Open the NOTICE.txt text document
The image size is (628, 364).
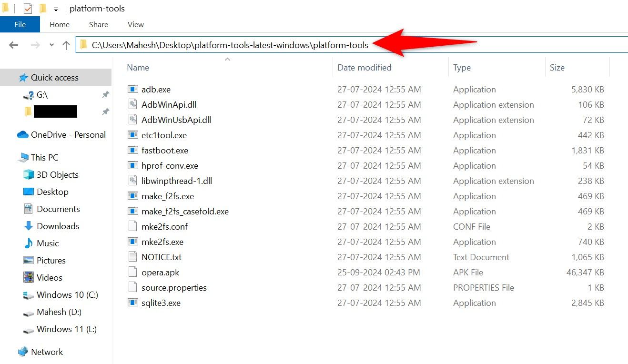(162, 257)
